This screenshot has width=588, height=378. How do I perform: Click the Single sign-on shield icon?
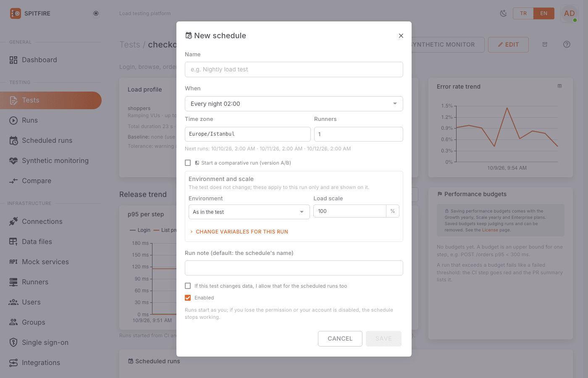pyautogui.click(x=13, y=342)
